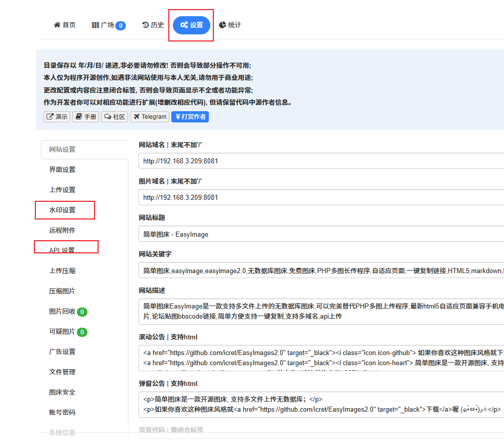
Task: Open 系统信息 in the sidebar
Action: [62, 432]
